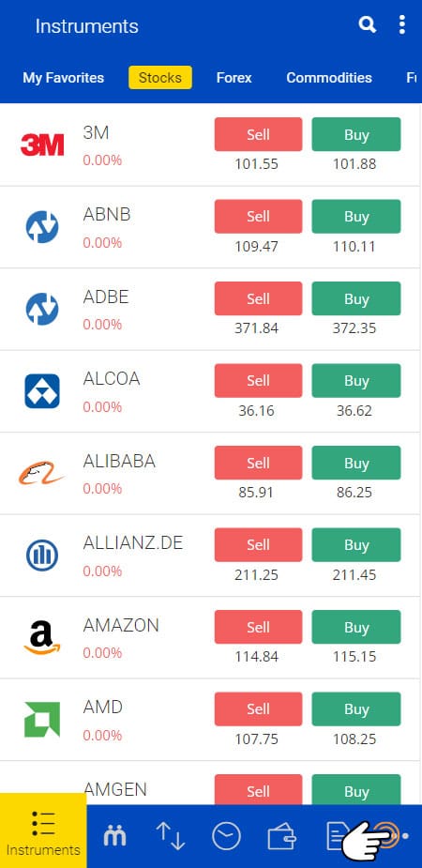Tap the 3M logo
The image size is (422, 868).
[42, 145]
